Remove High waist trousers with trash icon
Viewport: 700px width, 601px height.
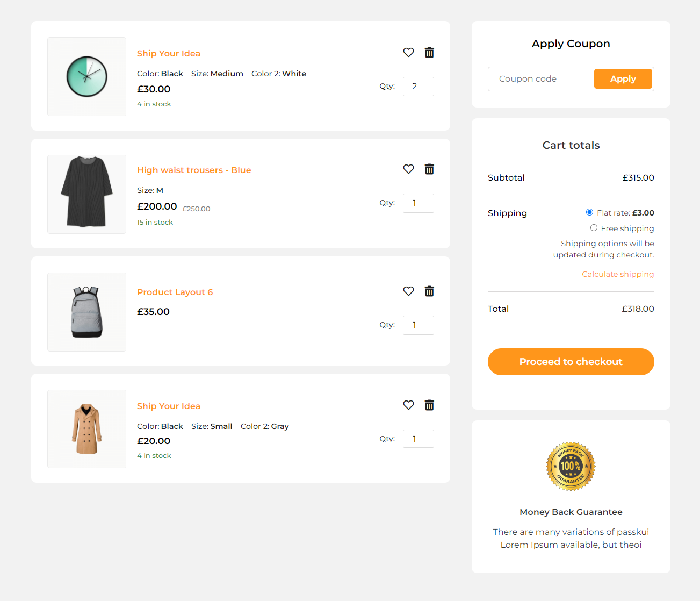tap(429, 169)
